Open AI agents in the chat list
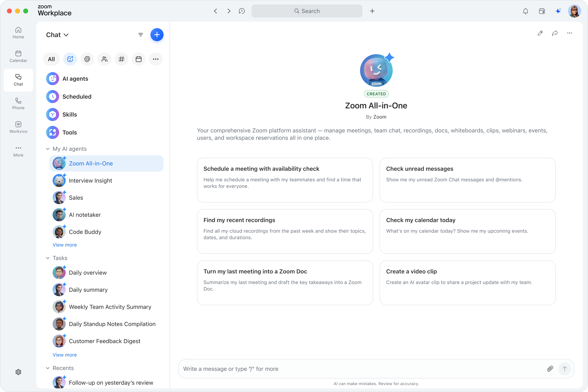588x392 pixels. tap(104, 79)
